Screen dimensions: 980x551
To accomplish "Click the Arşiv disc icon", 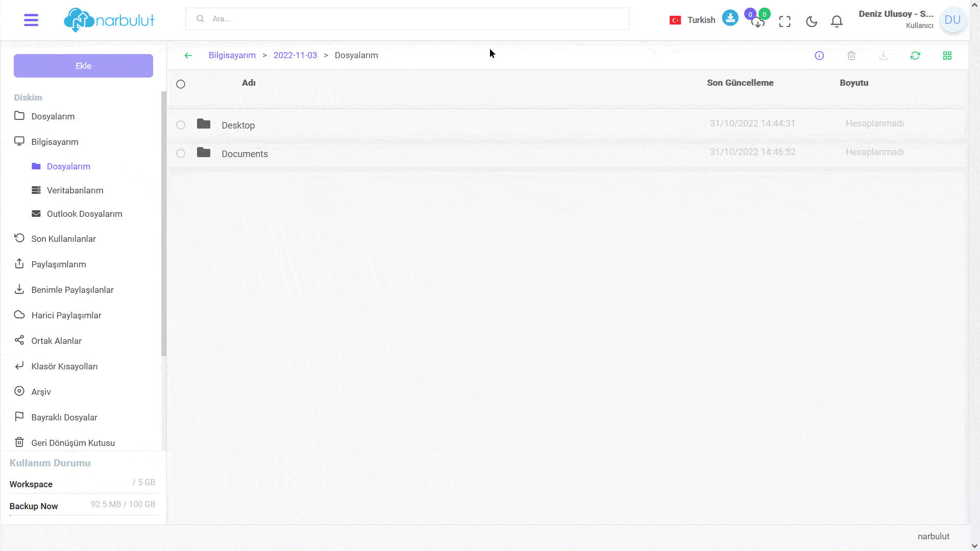I will click(19, 391).
